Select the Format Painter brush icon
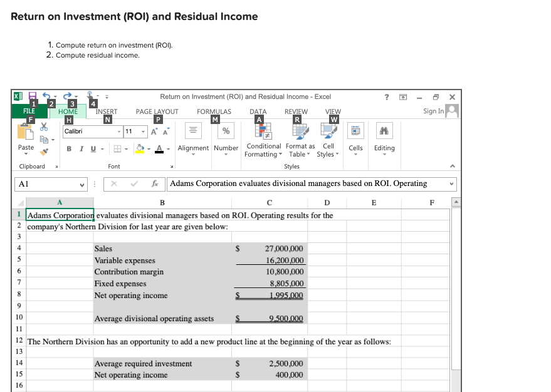Image resolution: width=551 pixels, height=392 pixels. 44,152
